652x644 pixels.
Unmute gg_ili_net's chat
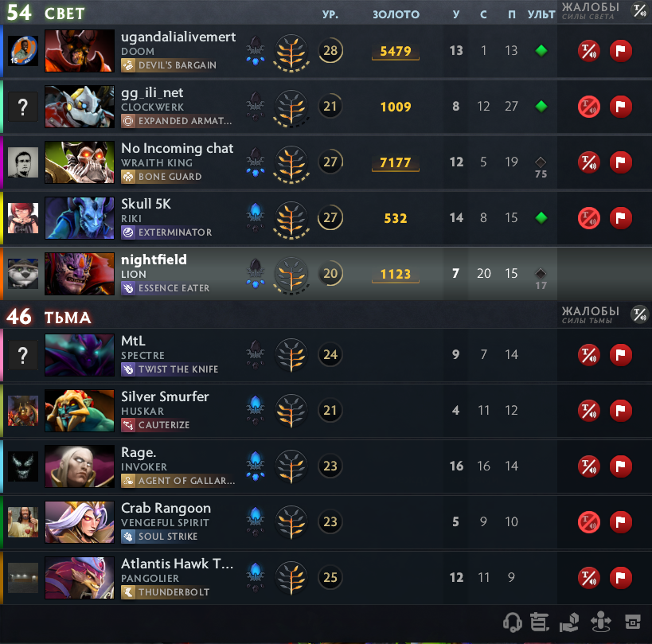(589, 107)
